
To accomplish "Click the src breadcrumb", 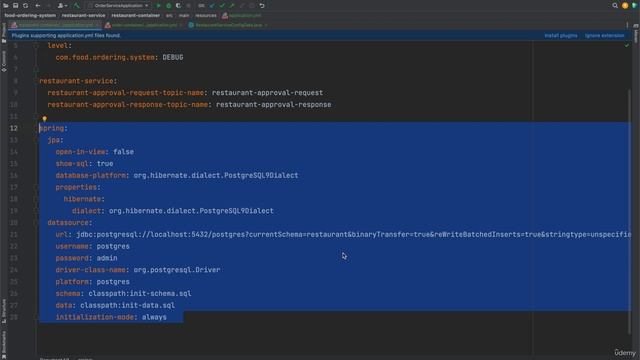I will pyautogui.click(x=169, y=16).
